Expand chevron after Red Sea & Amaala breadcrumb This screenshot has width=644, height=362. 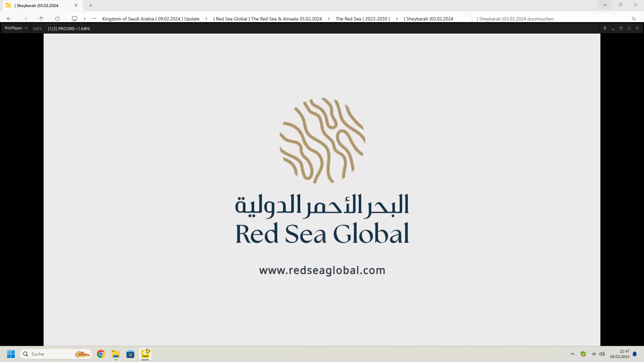pos(329,19)
